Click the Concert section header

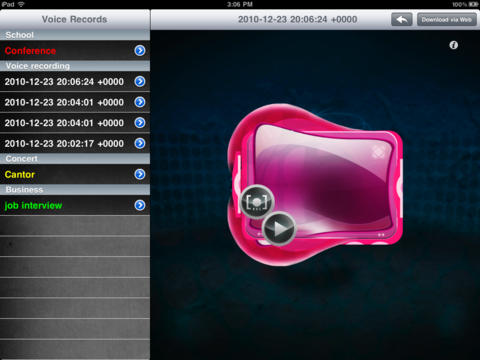coord(75,159)
